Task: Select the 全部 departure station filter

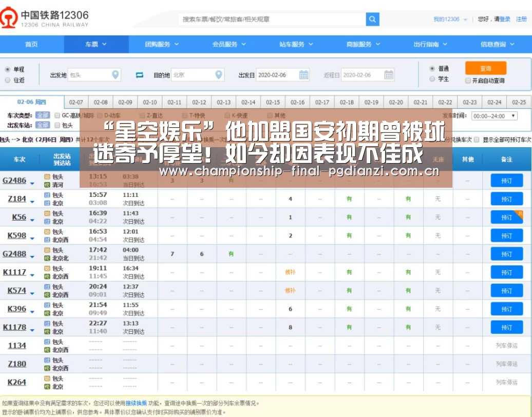Action: [43, 126]
